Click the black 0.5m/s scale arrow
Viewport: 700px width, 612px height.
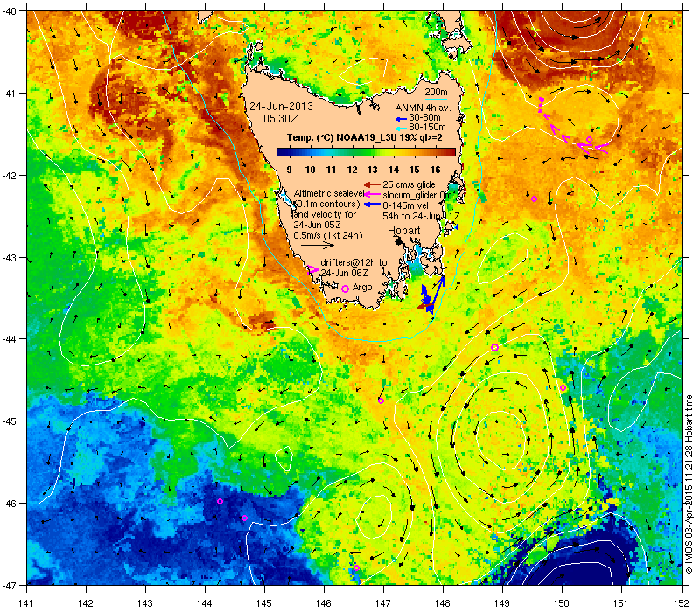[317, 246]
